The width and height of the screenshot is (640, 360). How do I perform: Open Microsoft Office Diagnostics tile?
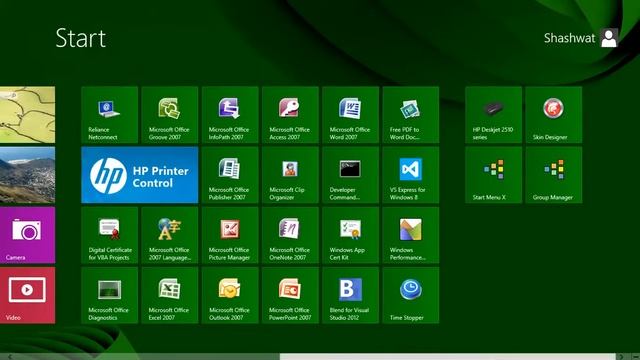pyautogui.click(x=109, y=296)
